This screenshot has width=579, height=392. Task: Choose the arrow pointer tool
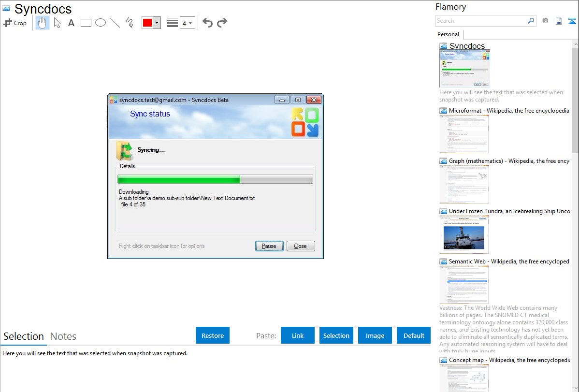click(57, 23)
